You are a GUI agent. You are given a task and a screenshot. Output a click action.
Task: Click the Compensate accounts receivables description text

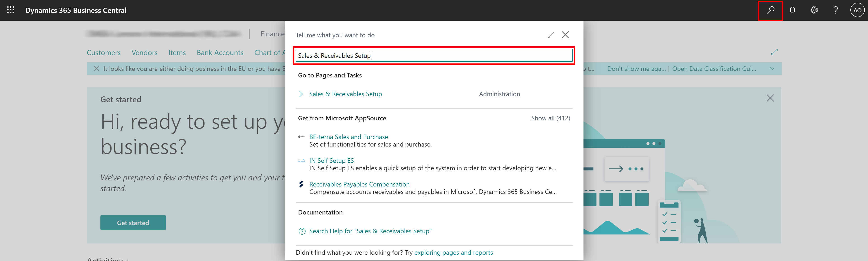[433, 192]
